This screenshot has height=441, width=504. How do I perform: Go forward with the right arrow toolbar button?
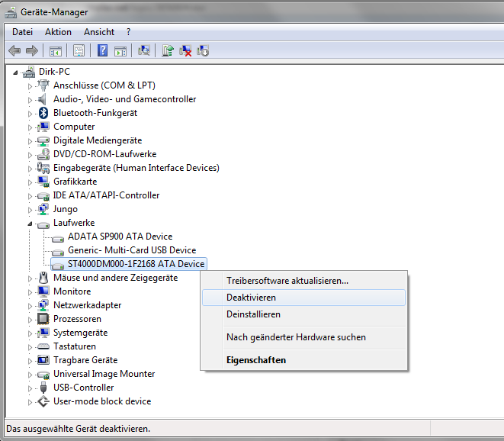click(x=32, y=51)
